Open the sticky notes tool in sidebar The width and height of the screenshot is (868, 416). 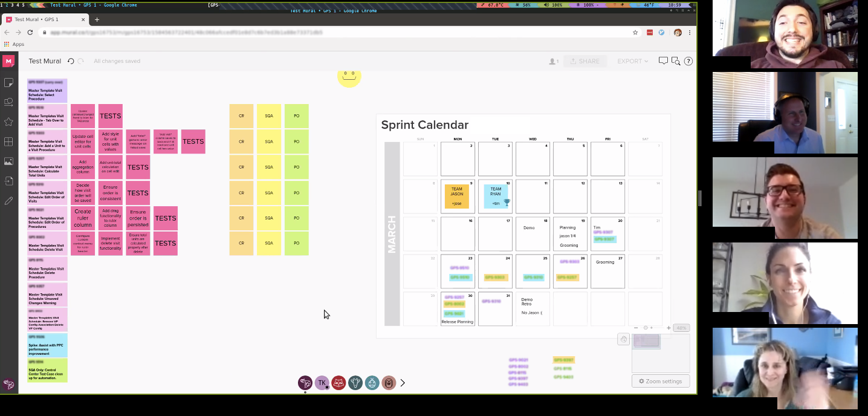tap(8, 82)
